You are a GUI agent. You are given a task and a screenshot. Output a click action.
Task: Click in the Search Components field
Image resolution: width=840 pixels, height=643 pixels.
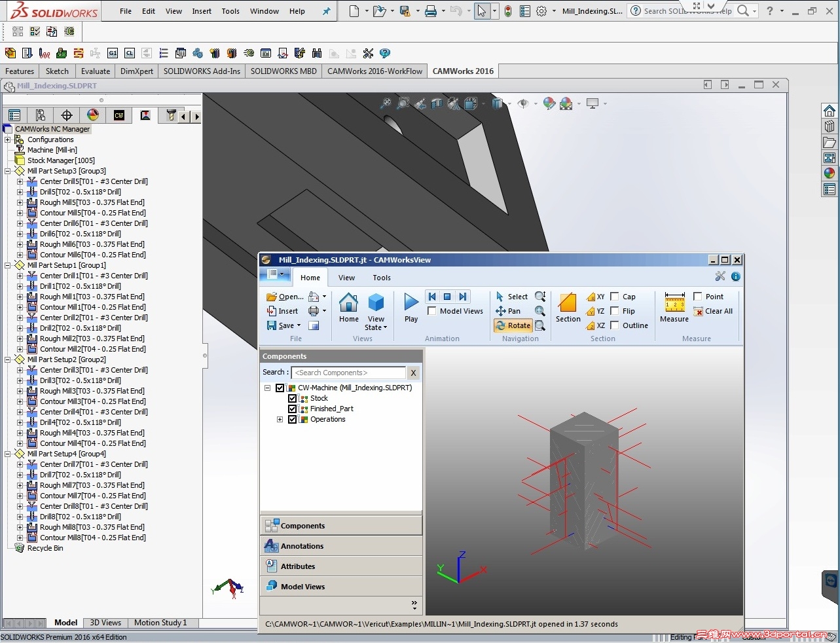coord(349,373)
